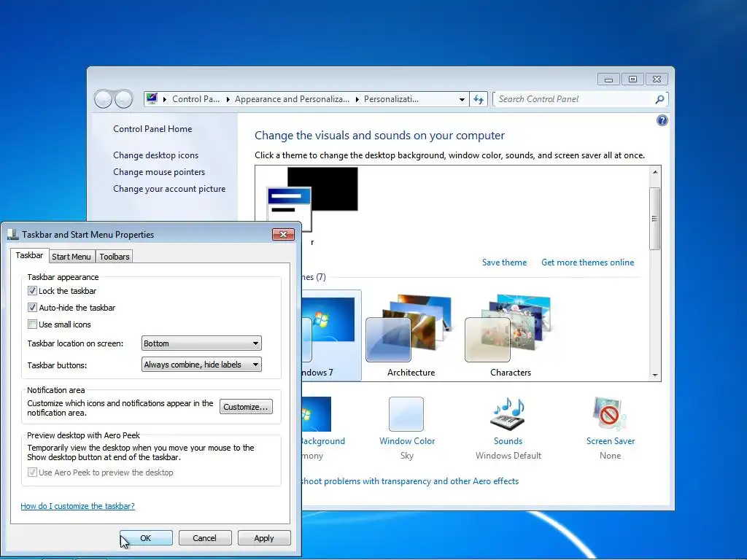Click Change your account picture link
Image resolution: width=747 pixels, height=560 pixels.
(x=169, y=189)
